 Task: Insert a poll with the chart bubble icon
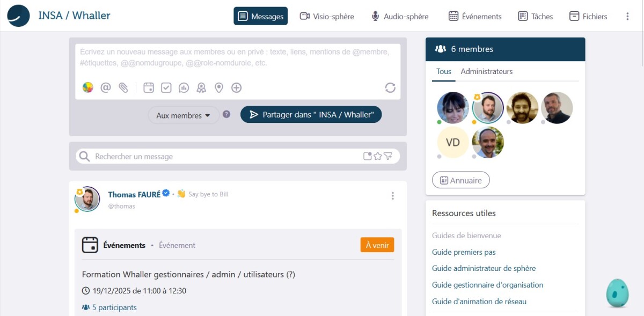184,87
